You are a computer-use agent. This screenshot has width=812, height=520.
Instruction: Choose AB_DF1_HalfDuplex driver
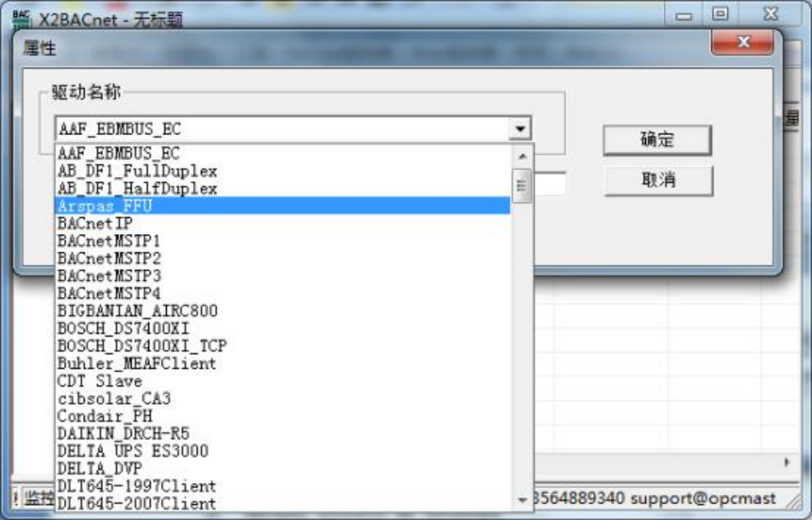[x=282, y=189]
